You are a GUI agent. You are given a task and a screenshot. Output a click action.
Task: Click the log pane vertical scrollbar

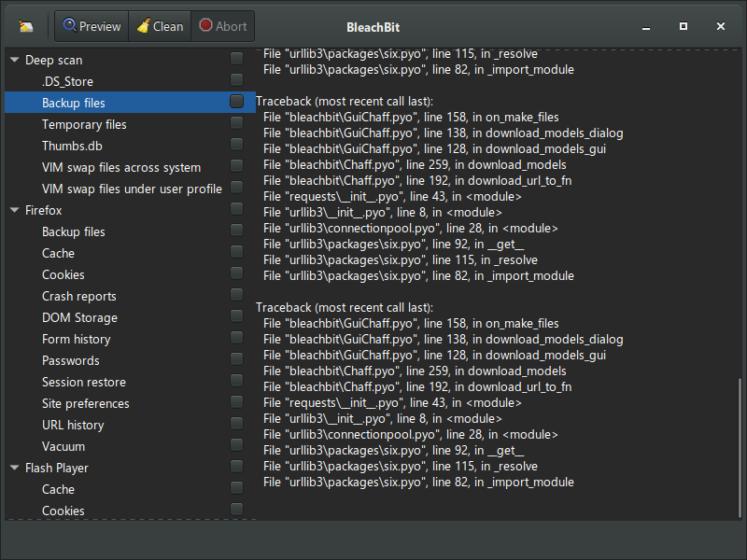tap(740, 448)
